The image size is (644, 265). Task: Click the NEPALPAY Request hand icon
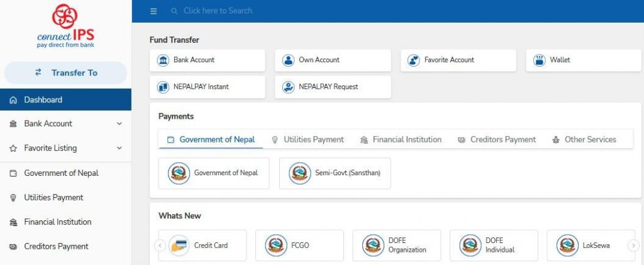coord(288,87)
